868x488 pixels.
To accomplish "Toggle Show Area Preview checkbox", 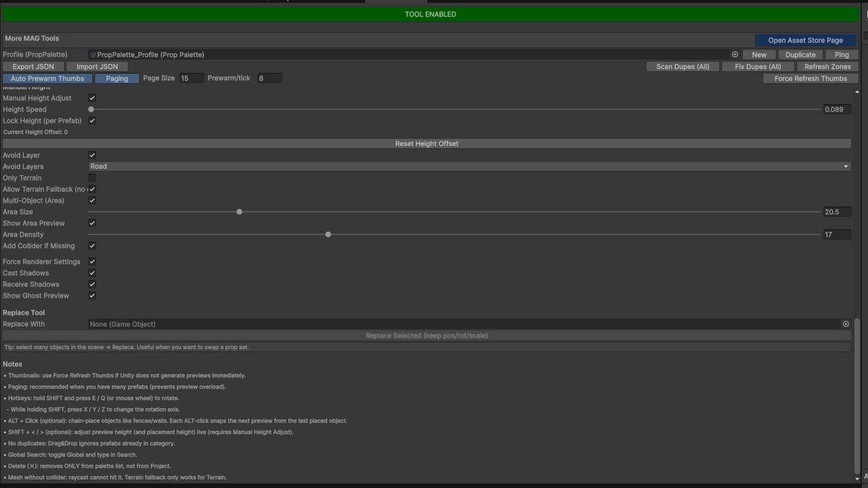I will [92, 223].
